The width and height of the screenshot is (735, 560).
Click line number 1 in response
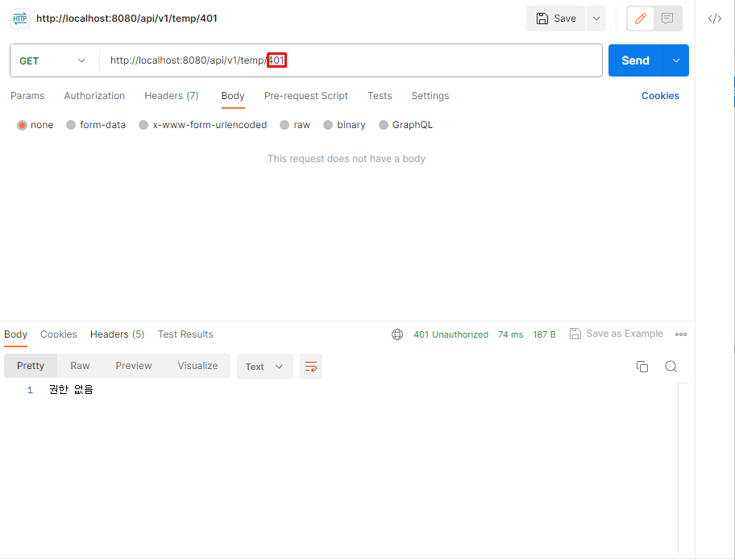[30, 390]
